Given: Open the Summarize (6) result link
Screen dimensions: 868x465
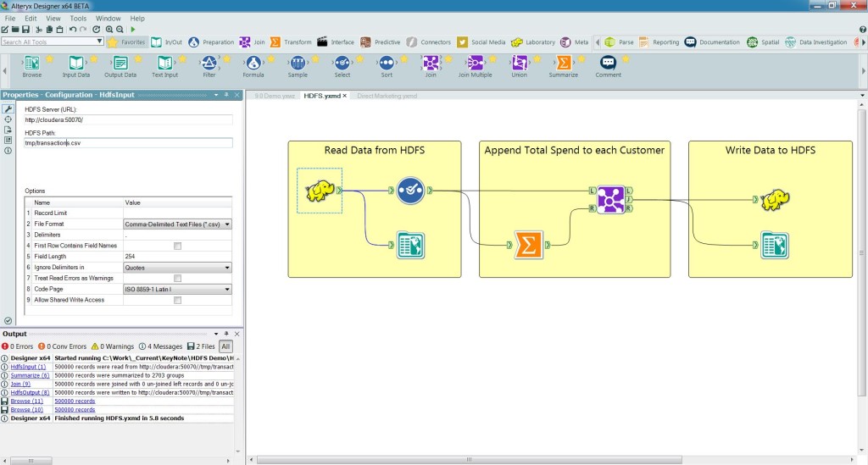Looking at the screenshot, I should pyautogui.click(x=30, y=375).
